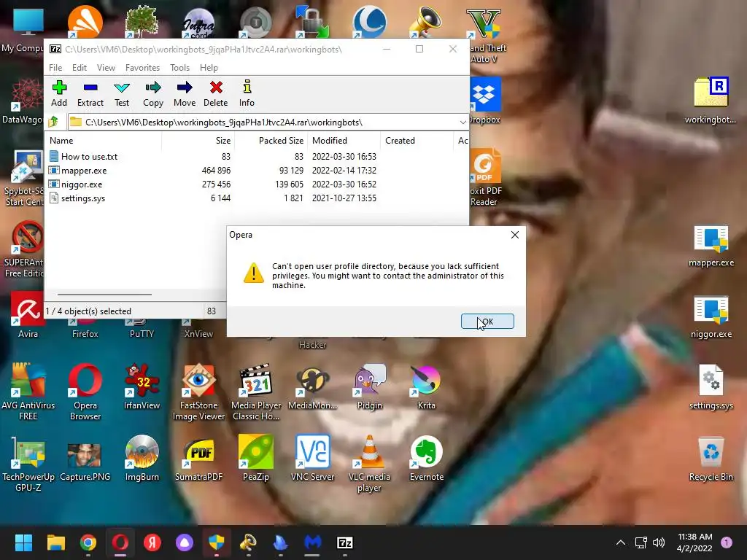747x560 pixels.
Task: Select mapper.exe in the archive list
Action: click(x=258, y=171)
